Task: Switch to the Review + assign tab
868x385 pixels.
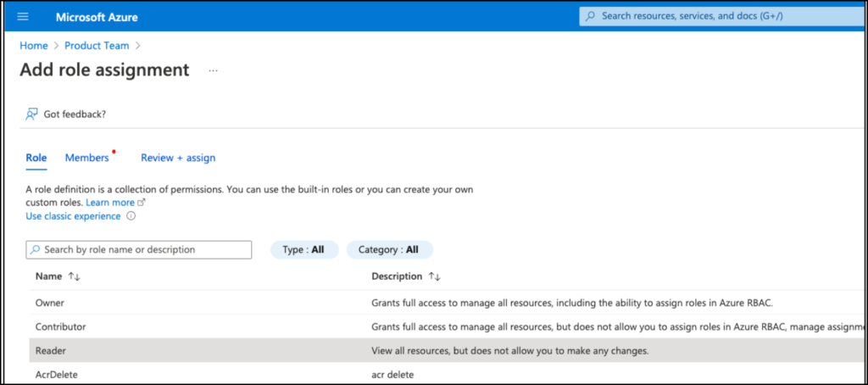Action: coord(178,158)
